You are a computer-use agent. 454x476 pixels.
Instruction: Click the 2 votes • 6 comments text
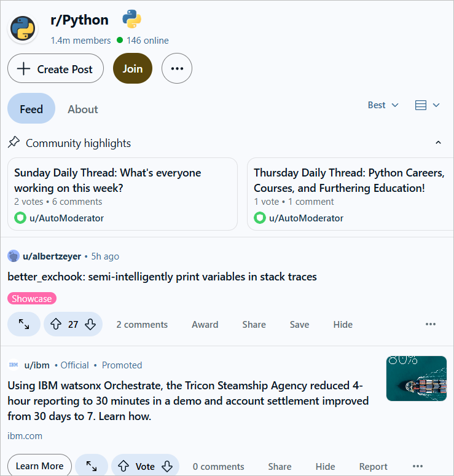tap(58, 202)
